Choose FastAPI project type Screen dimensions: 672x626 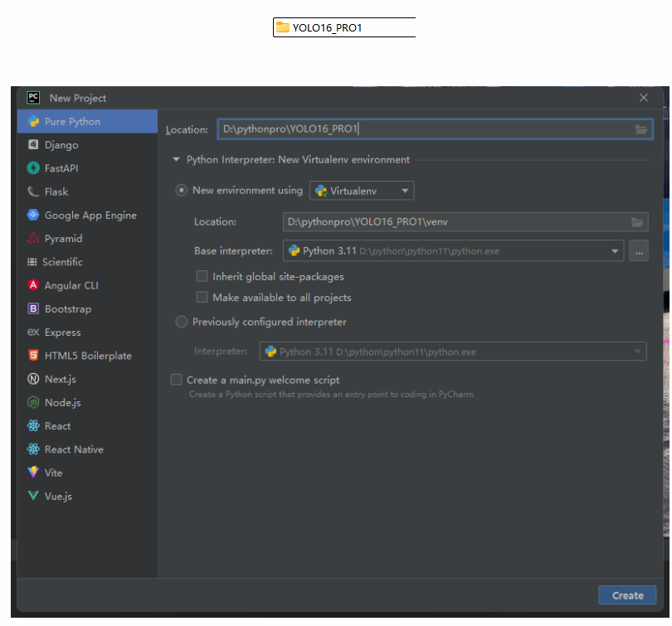pyautogui.click(x=87, y=168)
